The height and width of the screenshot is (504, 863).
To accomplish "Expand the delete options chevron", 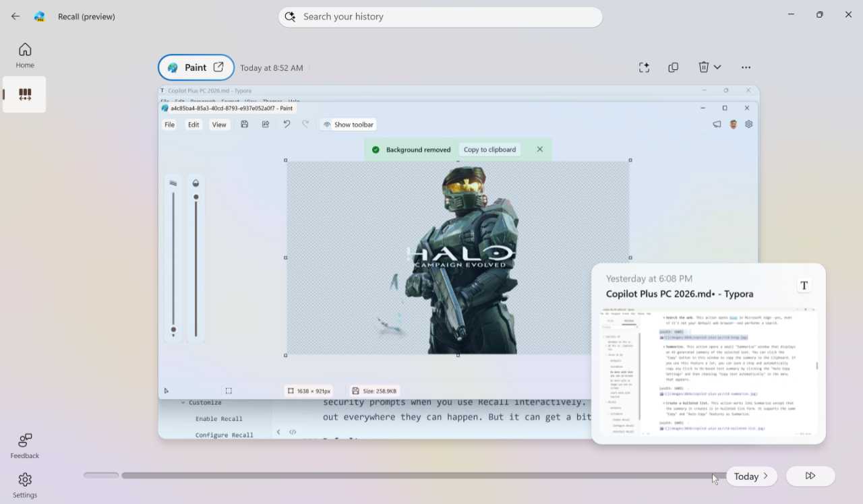I will (x=717, y=67).
